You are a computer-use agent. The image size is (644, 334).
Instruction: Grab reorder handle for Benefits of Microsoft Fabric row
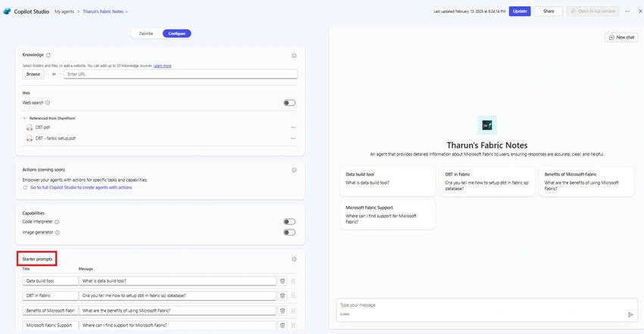pos(293,311)
